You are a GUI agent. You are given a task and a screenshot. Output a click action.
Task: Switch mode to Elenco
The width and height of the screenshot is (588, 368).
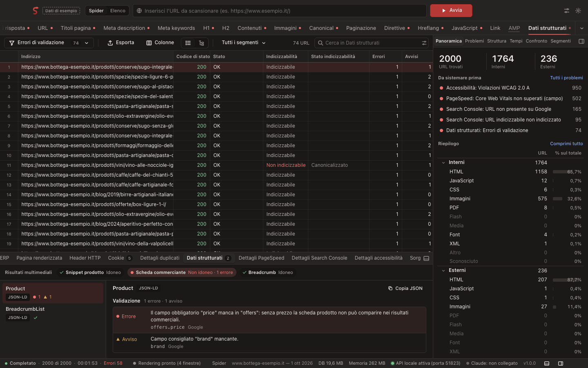118,11
